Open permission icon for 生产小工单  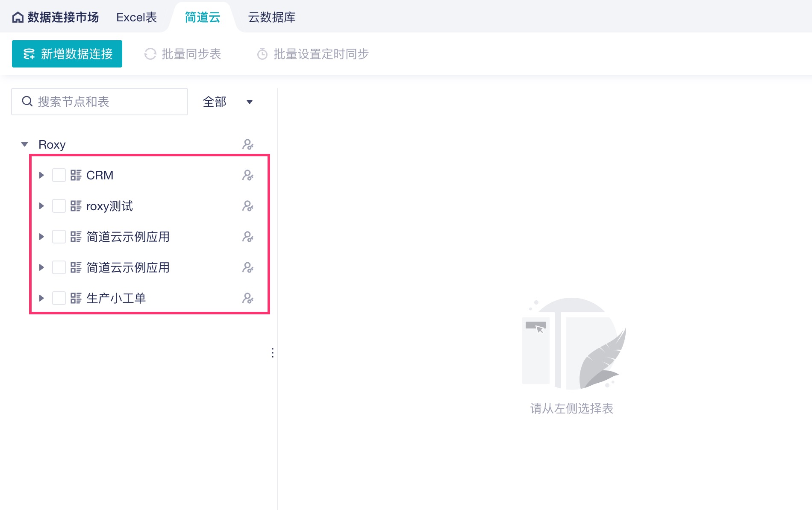pos(248,298)
